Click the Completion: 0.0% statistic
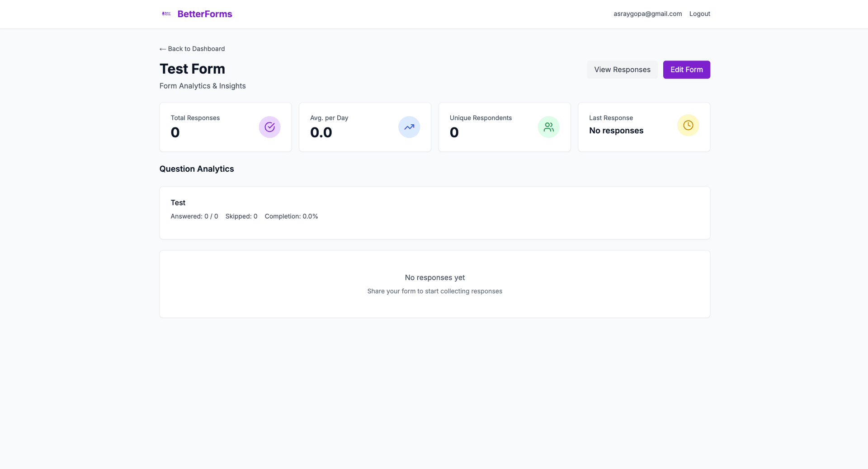Viewport: 868px width, 469px height. [x=291, y=216]
